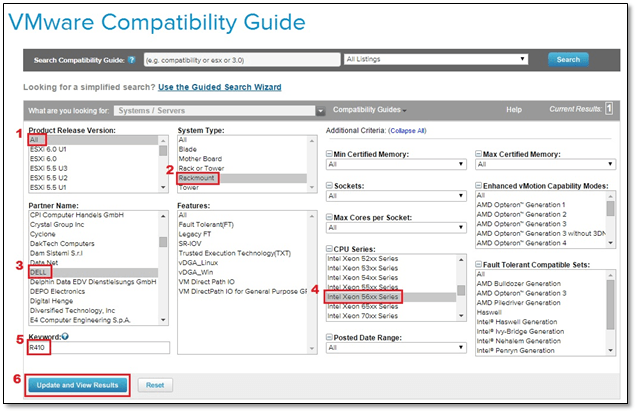Select Intel Xeon 56xx Series CPU
This screenshot has height=413, width=637.
(x=391, y=297)
